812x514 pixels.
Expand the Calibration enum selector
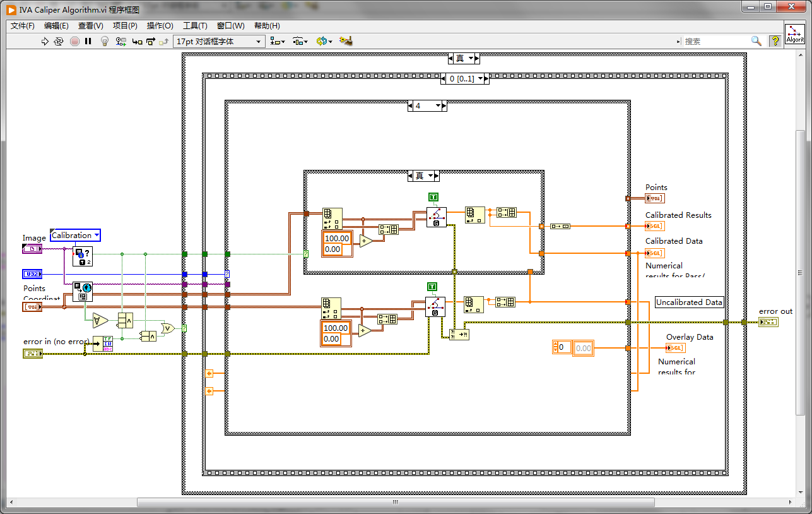75,236
